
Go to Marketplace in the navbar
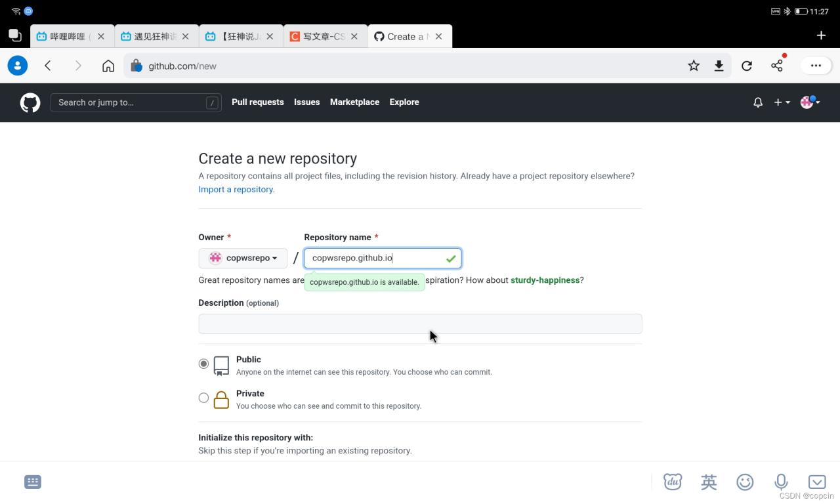tap(354, 102)
